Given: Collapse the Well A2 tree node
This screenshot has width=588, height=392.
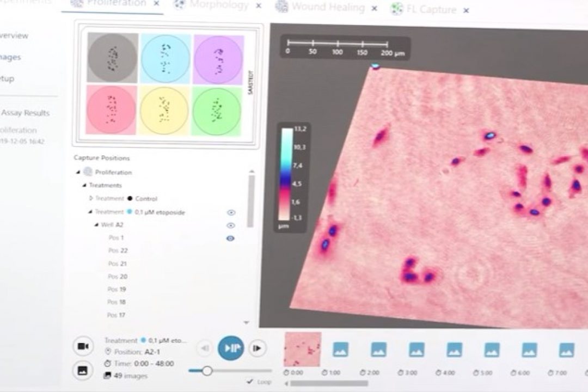Looking at the screenshot, I should click(96, 225).
